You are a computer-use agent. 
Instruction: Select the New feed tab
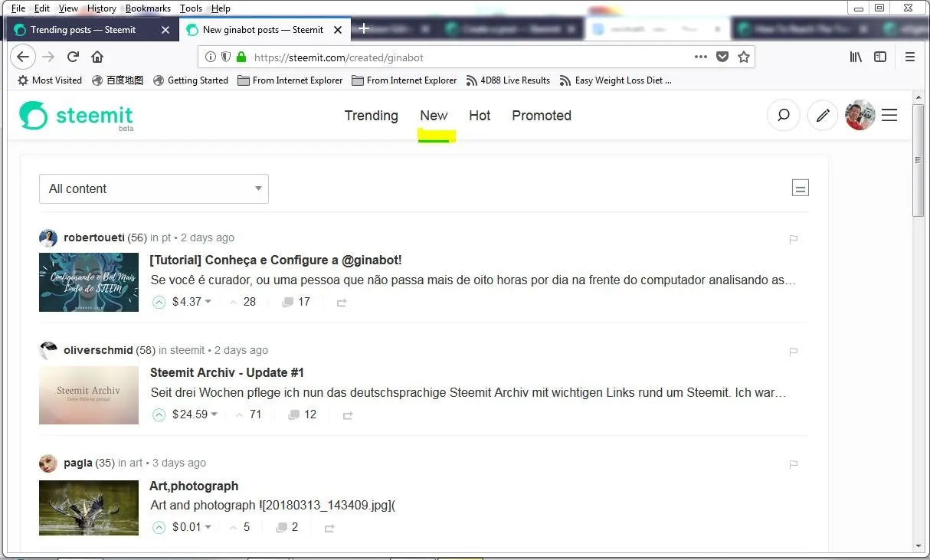tap(434, 116)
